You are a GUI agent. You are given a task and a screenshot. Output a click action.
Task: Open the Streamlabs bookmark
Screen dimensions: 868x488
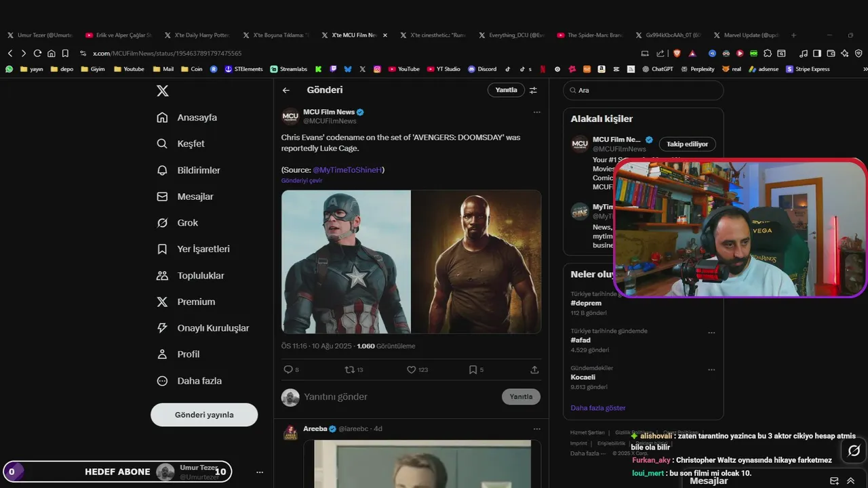[289, 69]
